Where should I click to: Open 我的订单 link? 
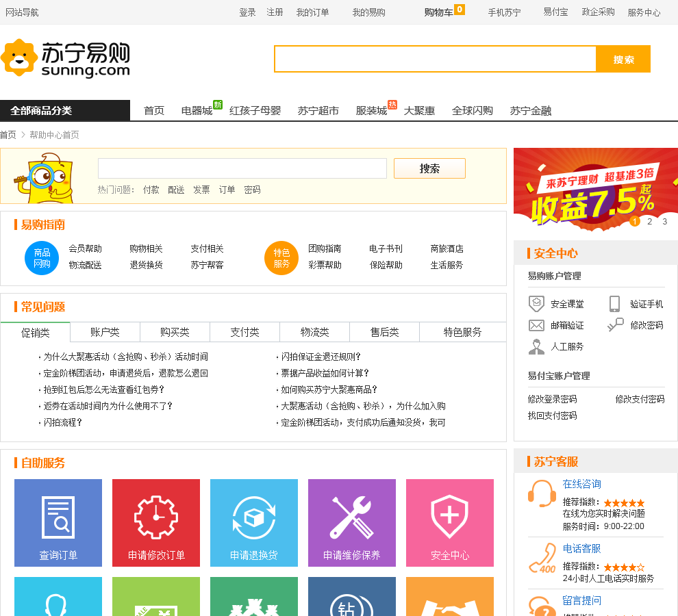312,12
